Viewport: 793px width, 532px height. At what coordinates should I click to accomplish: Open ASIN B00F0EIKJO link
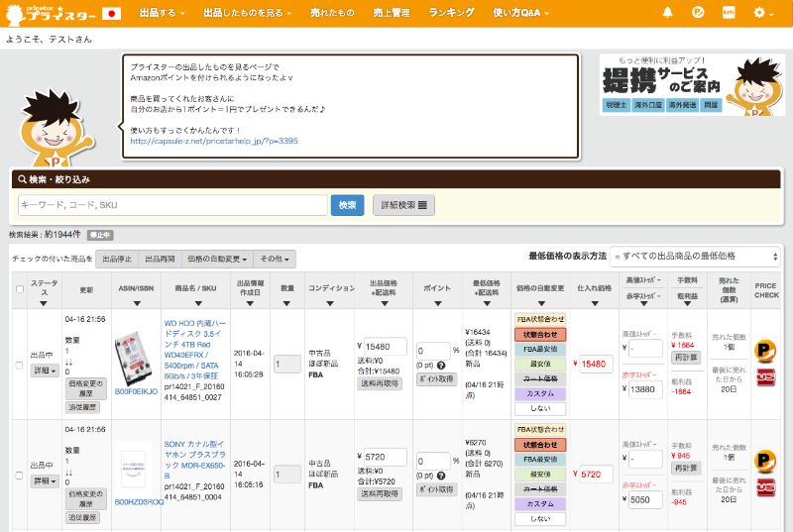136,391
